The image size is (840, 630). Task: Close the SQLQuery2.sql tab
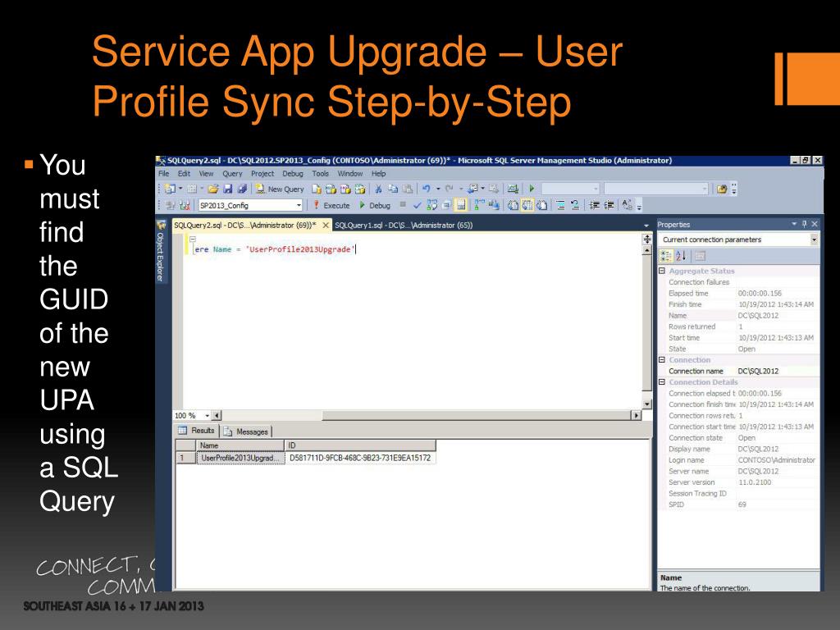pos(325,226)
